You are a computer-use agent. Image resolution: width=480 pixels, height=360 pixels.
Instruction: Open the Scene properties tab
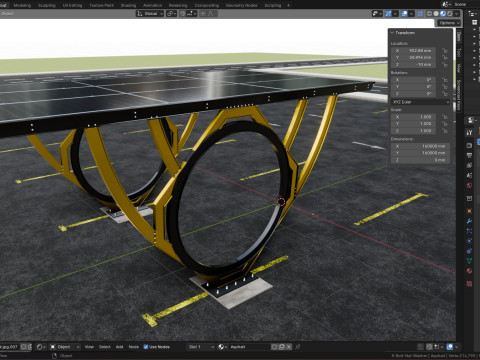click(x=469, y=175)
